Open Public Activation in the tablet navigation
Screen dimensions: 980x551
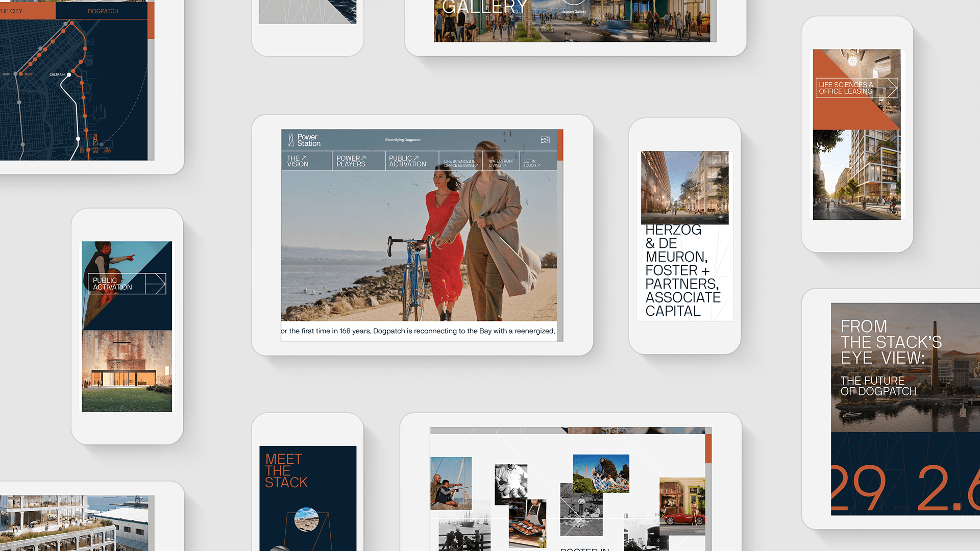(407, 161)
